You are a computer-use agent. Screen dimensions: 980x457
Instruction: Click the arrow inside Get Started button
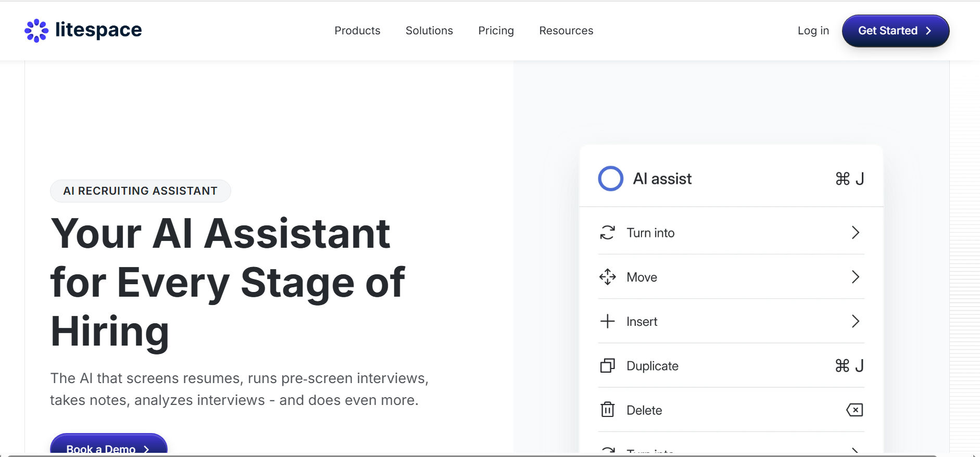(928, 31)
